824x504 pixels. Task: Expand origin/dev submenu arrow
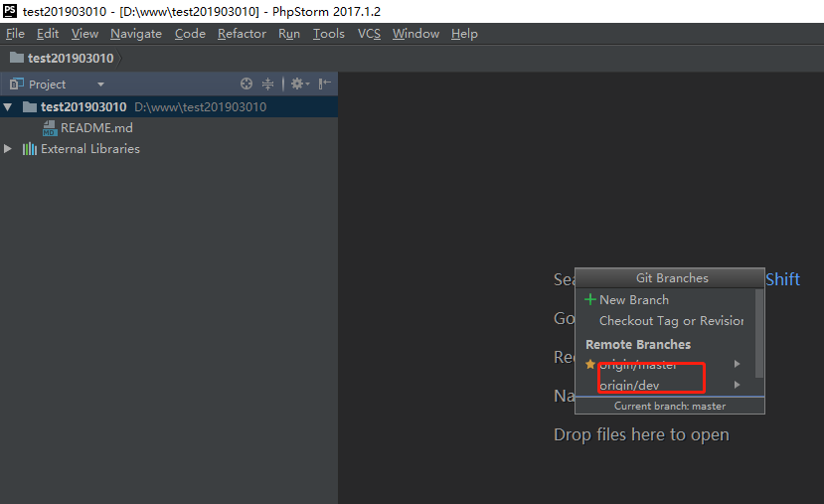pyautogui.click(x=738, y=385)
